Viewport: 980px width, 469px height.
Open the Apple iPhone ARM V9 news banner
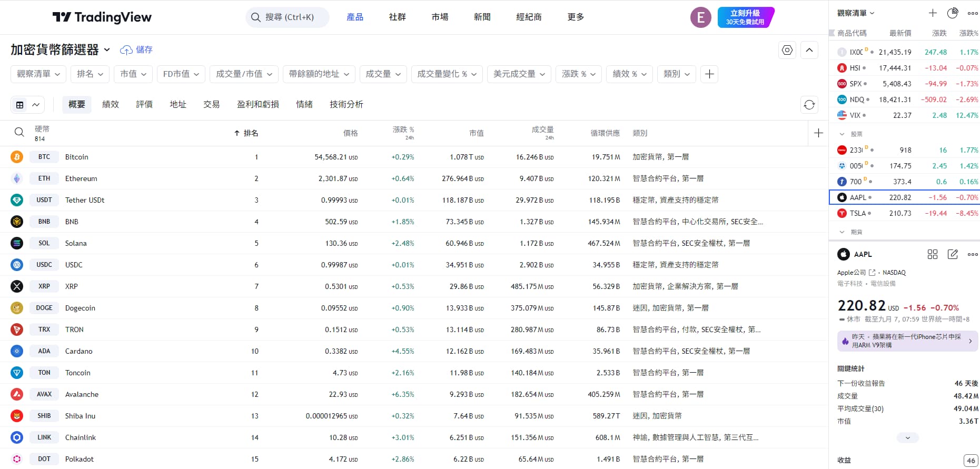[907, 341]
